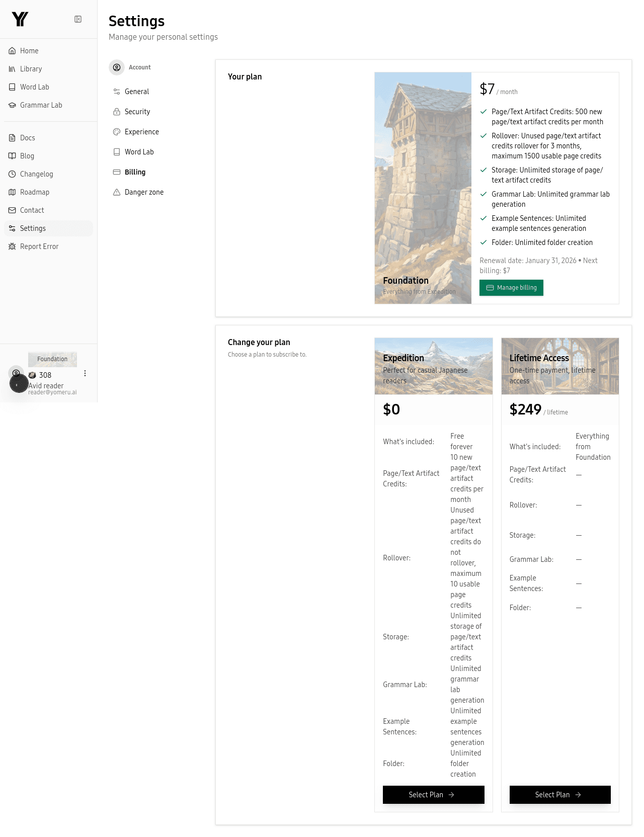View the Changelog
This screenshot has height=837, width=644.
(48, 174)
